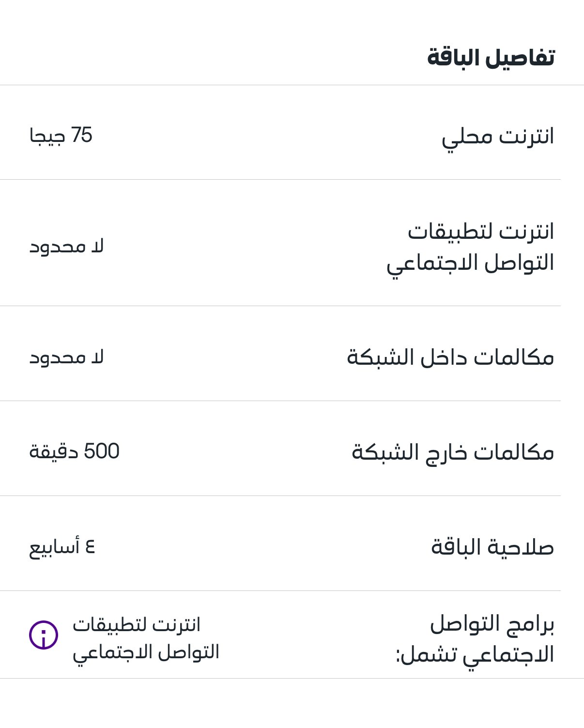Select the تفاصيل الباقة heading
Image resolution: width=584 pixels, height=728 pixels.
pyautogui.click(x=491, y=58)
